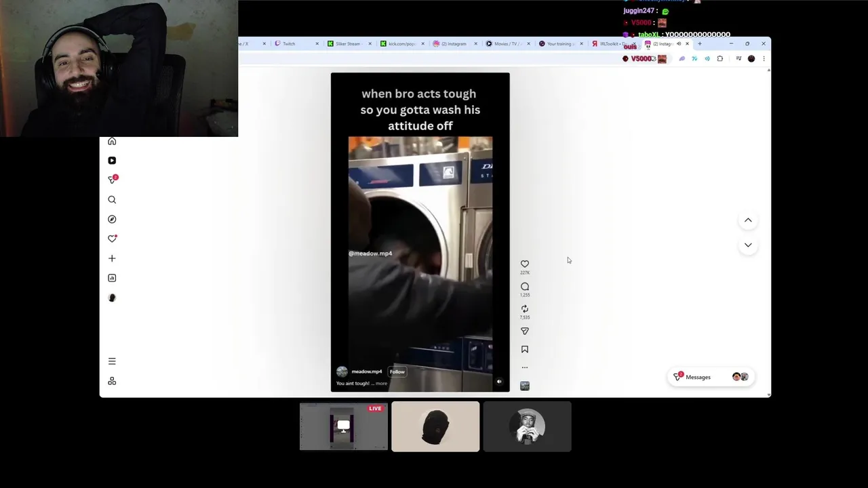Repost the reel with the repost icon
Viewport: 868px width, 488px height.
(x=525, y=308)
